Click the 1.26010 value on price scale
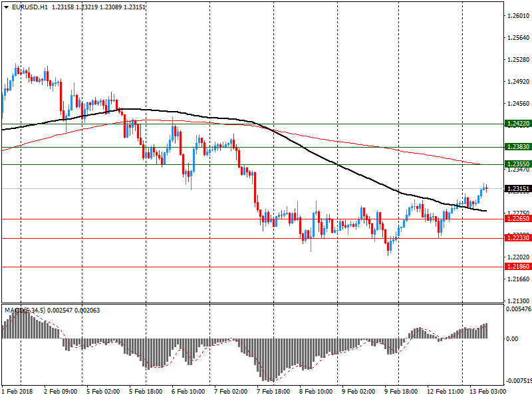This screenshot has height=399, width=532. point(517,16)
